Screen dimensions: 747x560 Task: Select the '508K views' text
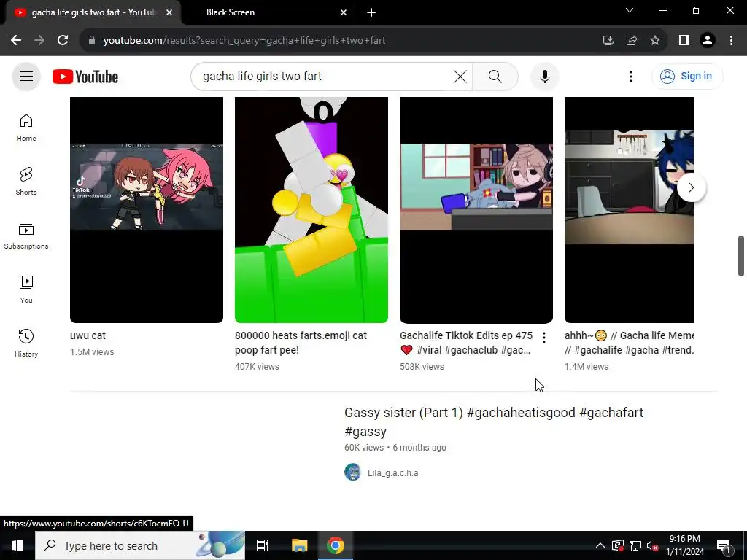click(x=422, y=367)
